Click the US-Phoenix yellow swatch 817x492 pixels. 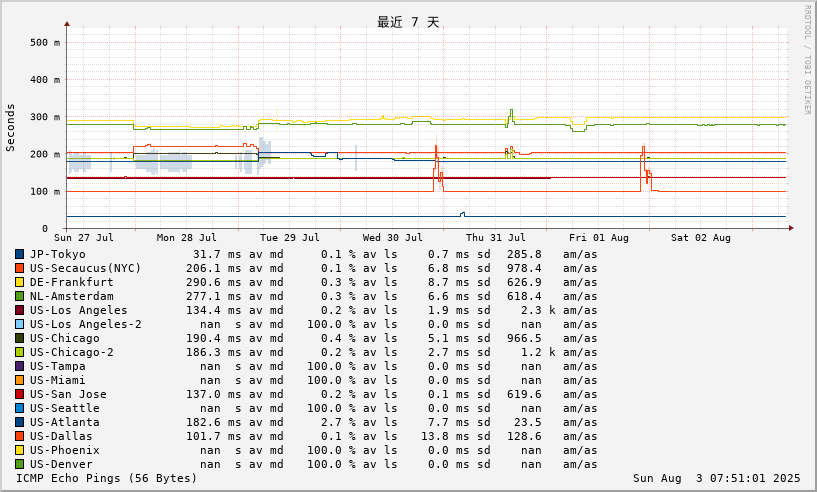19,450
